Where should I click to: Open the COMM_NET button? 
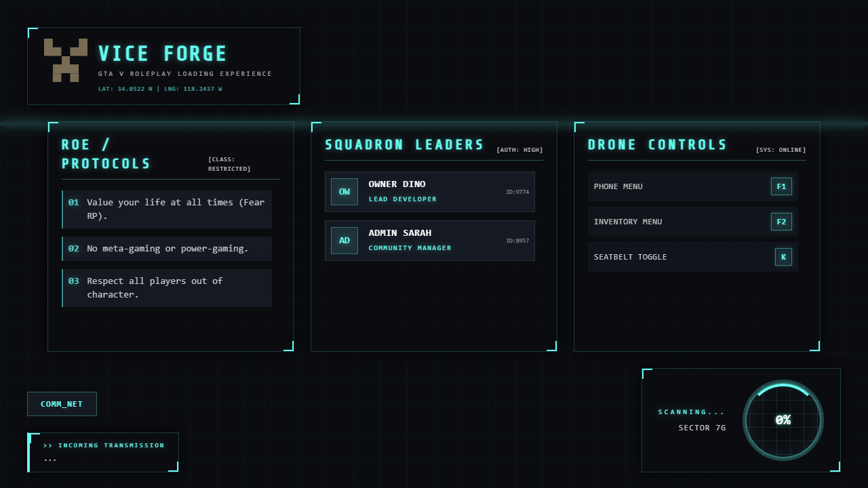click(x=62, y=404)
